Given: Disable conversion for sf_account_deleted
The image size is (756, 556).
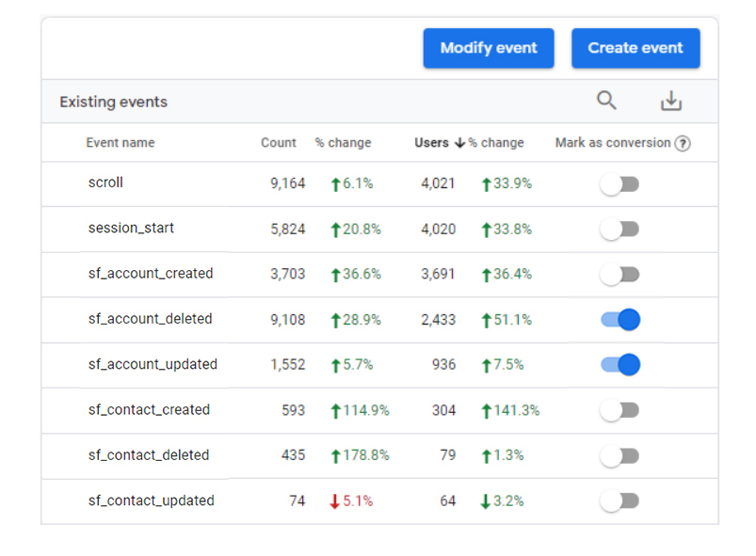Looking at the screenshot, I should (x=620, y=320).
